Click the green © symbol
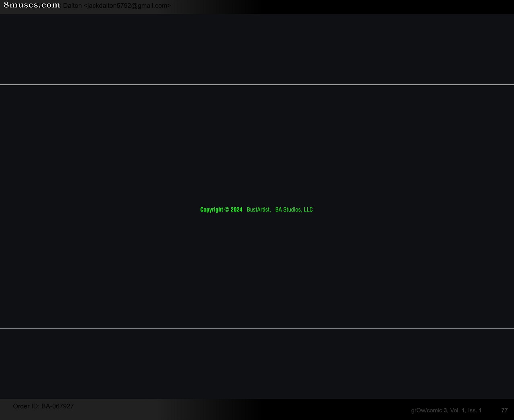The image size is (514, 420). (227, 210)
